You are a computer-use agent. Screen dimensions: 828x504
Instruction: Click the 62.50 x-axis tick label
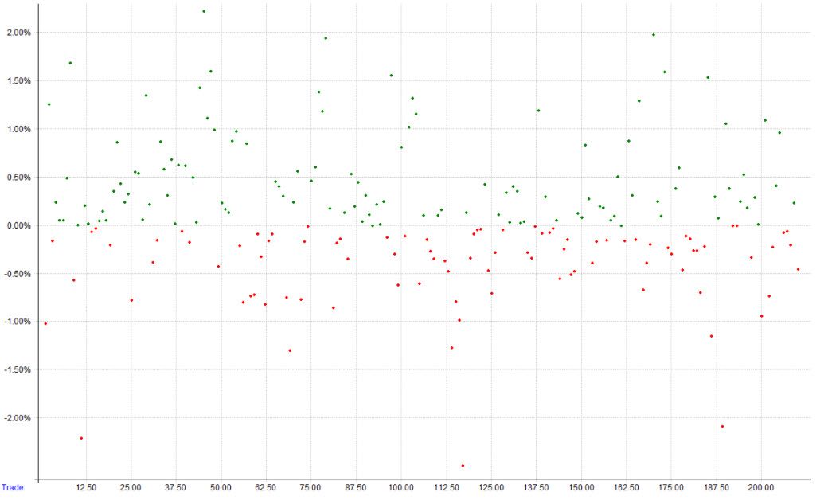[x=266, y=487]
